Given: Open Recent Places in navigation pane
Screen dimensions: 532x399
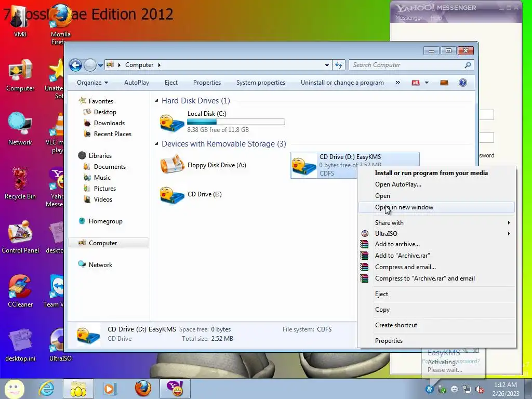Looking at the screenshot, I should pos(112,134).
